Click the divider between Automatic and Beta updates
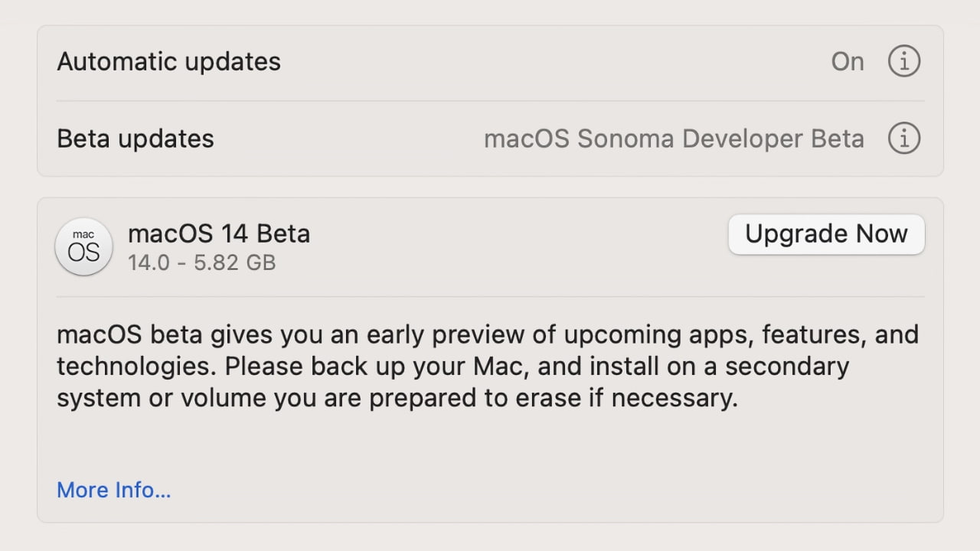The height and width of the screenshot is (551, 980). pyautogui.click(x=490, y=100)
